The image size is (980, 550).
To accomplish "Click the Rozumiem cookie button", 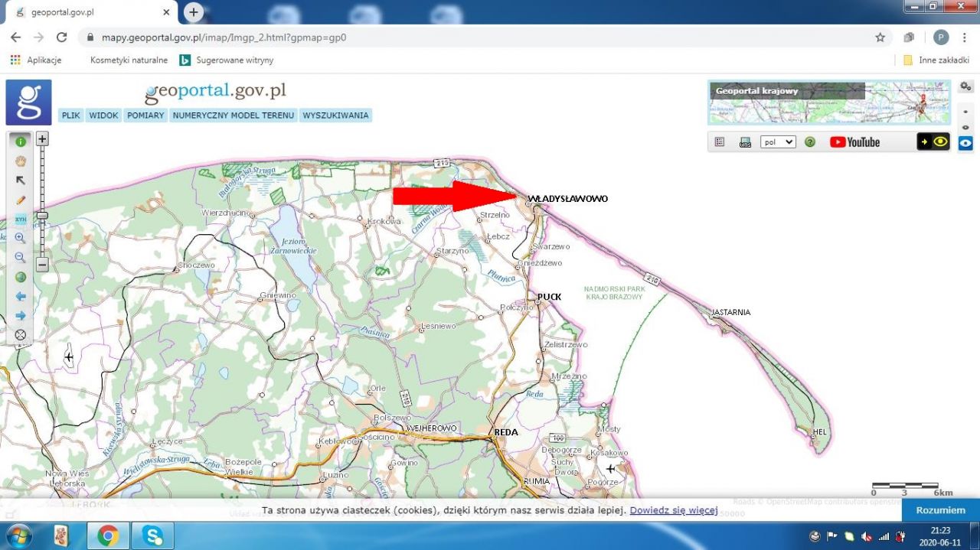I will tap(940, 510).
